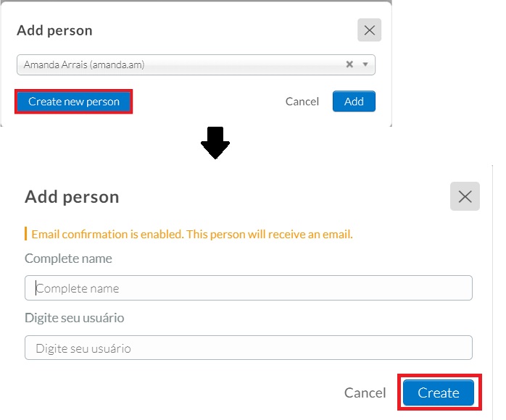Focus the Digite seu usuário input field
This screenshot has width=506, height=420.
(249, 348)
